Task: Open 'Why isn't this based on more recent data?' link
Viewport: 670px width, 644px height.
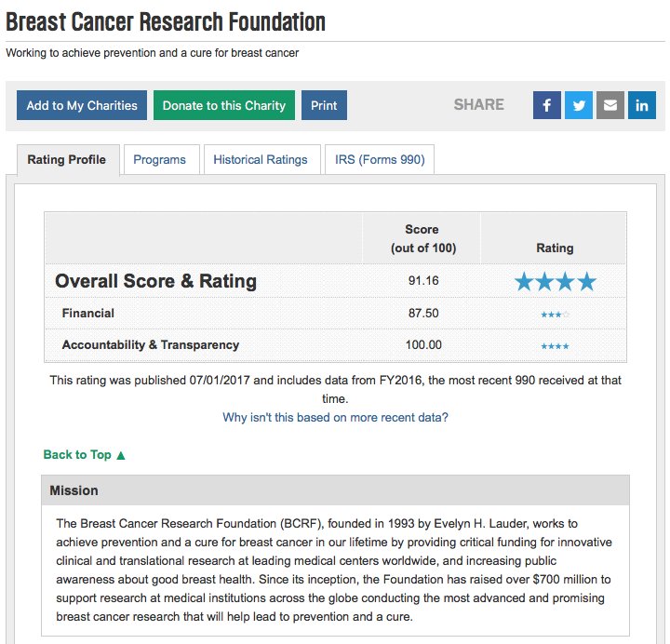Action: point(335,417)
